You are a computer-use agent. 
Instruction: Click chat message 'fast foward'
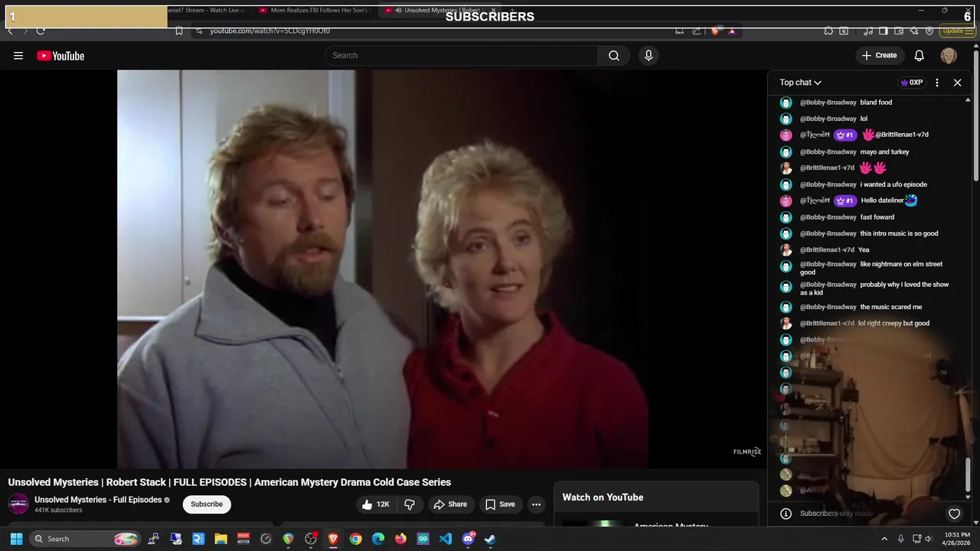[x=877, y=217]
